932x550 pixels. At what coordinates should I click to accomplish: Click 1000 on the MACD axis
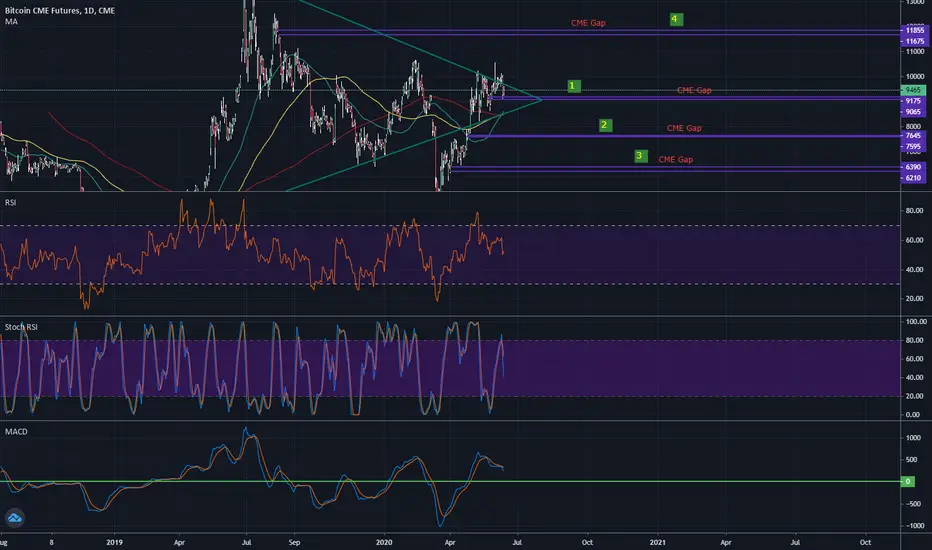tap(913, 438)
